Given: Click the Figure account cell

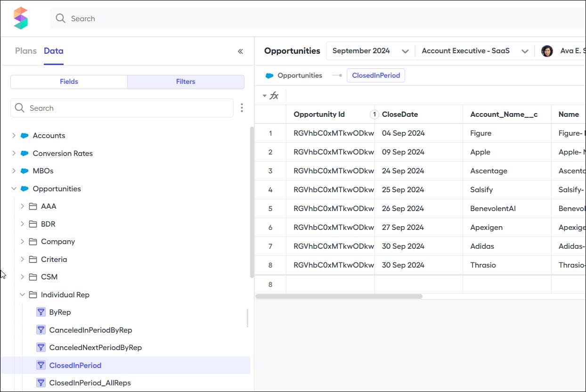Looking at the screenshot, I should pyautogui.click(x=507, y=133).
